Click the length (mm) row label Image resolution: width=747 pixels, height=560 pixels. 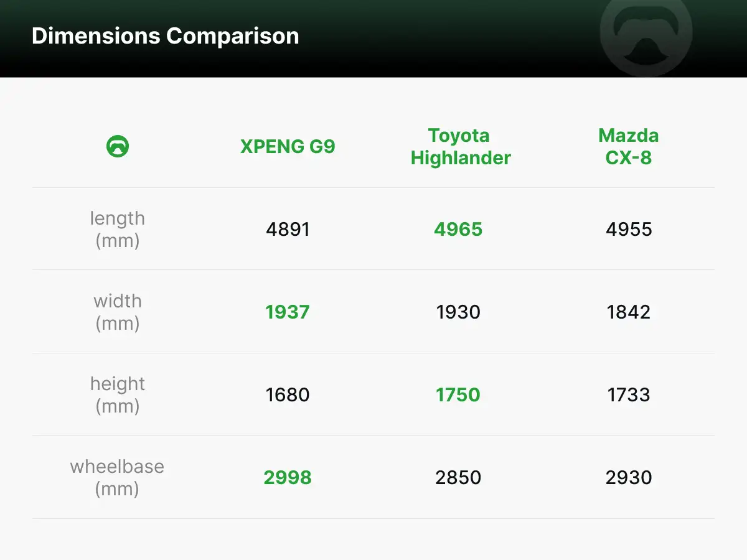click(118, 230)
